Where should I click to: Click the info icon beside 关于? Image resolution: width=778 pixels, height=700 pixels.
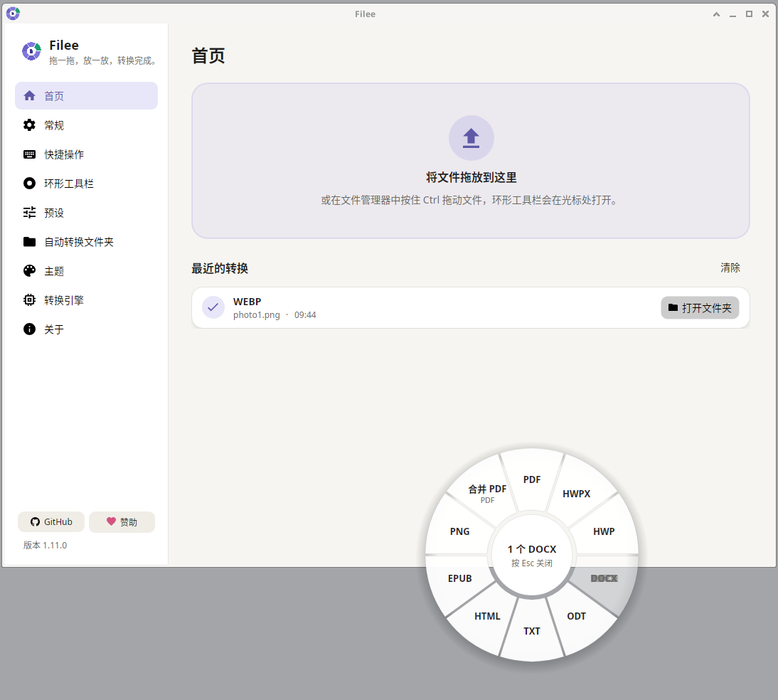click(x=29, y=329)
